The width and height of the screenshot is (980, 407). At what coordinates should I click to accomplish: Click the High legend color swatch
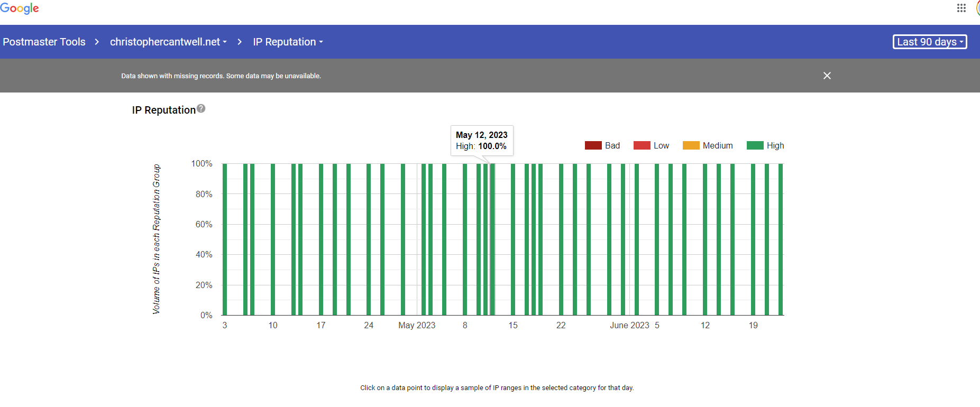point(755,145)
